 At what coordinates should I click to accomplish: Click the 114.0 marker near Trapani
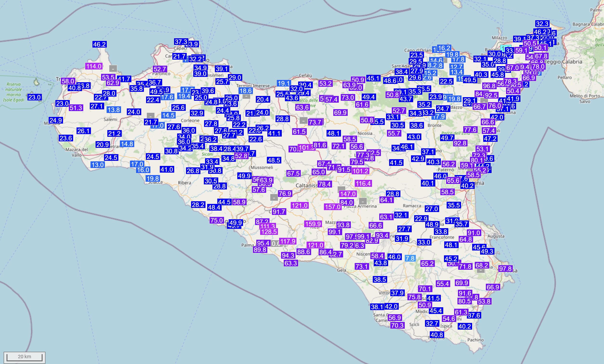point(94,66)
